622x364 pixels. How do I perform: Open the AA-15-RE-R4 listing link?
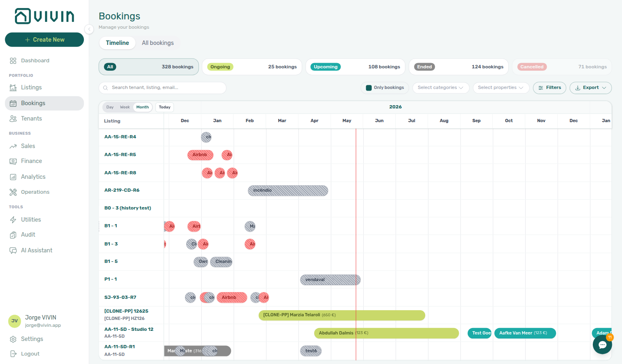[120, 137]
